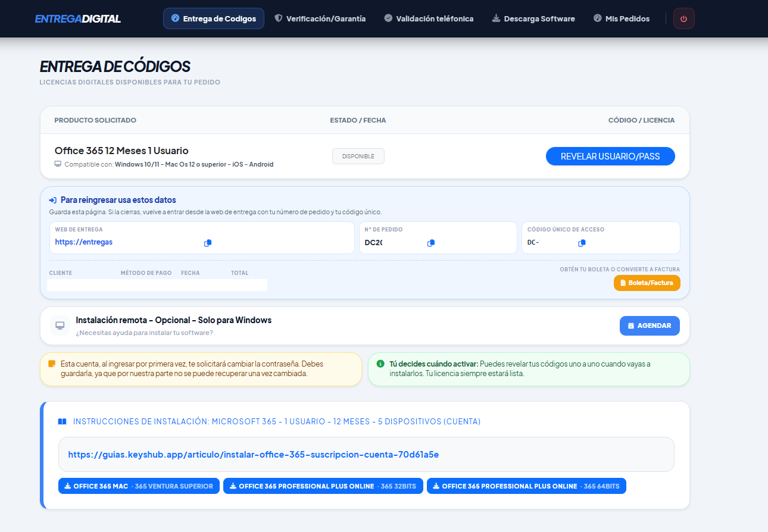Click the https://entregas web link
Viewport: 768px width, 532px height.
coord(84,242)
